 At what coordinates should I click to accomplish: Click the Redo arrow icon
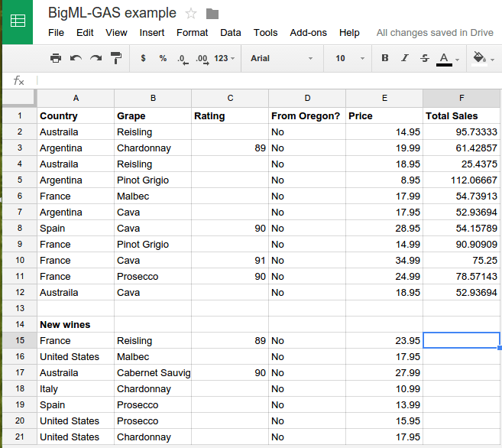pos(96,58)
